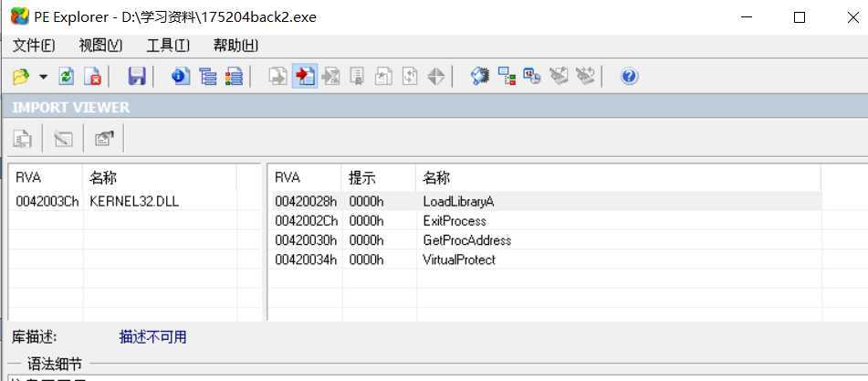Click third Import Viewer sub-toolbar properties icon
The image size is (868, 381).
click(x=104, y=139)
